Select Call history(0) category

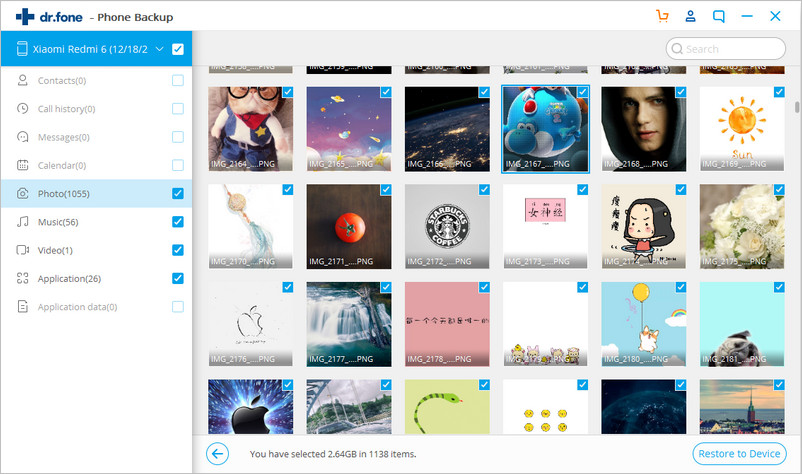pos(66,109)
